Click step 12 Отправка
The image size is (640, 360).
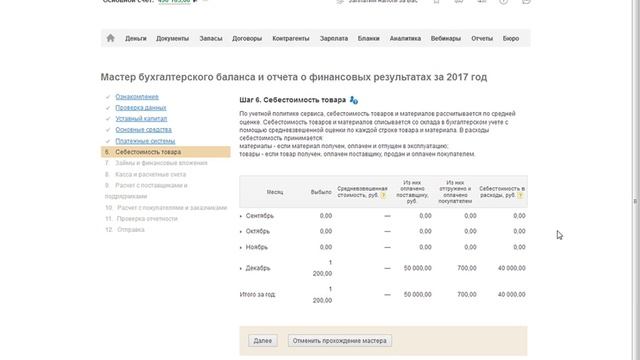coord(131,230)
